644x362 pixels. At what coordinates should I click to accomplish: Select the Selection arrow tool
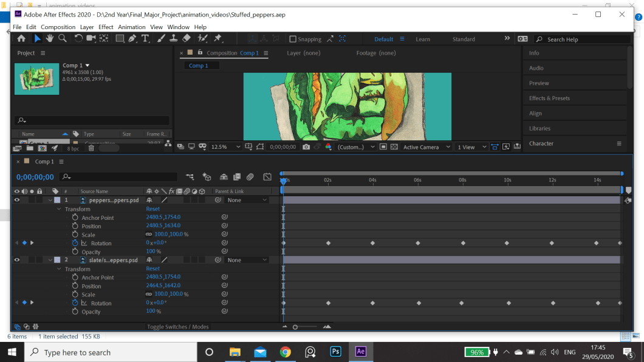pos(38,39)
